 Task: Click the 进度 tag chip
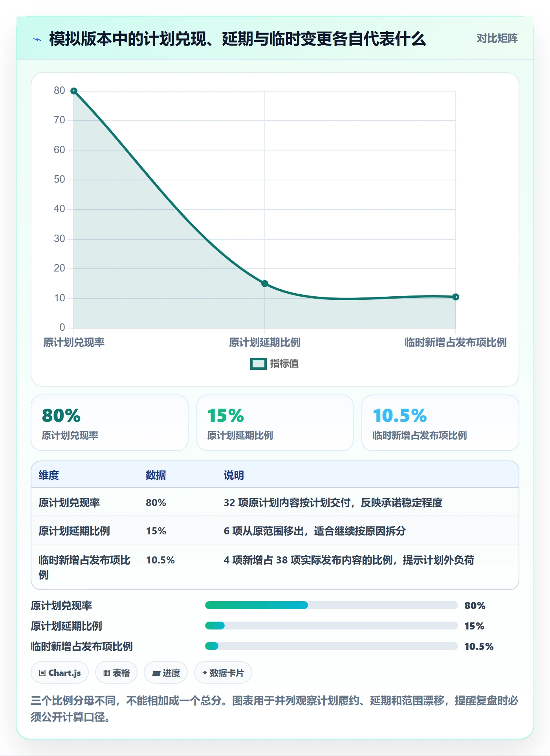(x=166, y=673)
